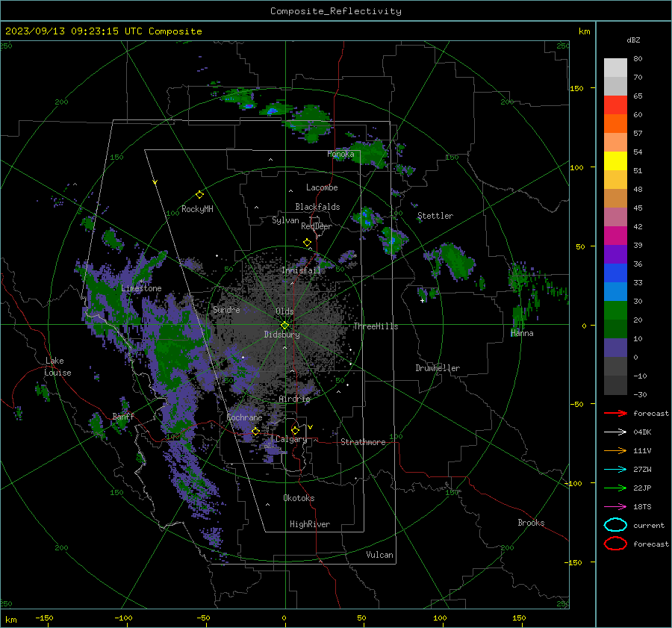Viewport: 672px width, 628px height.
Task: Click the Airdrie label
Action: [x=294, y=399]
